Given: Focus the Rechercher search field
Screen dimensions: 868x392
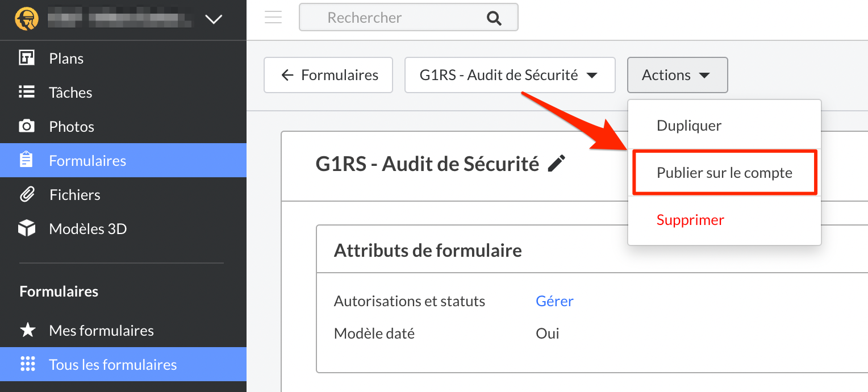Looking at the screenshot, I should [x=408, y=18].
